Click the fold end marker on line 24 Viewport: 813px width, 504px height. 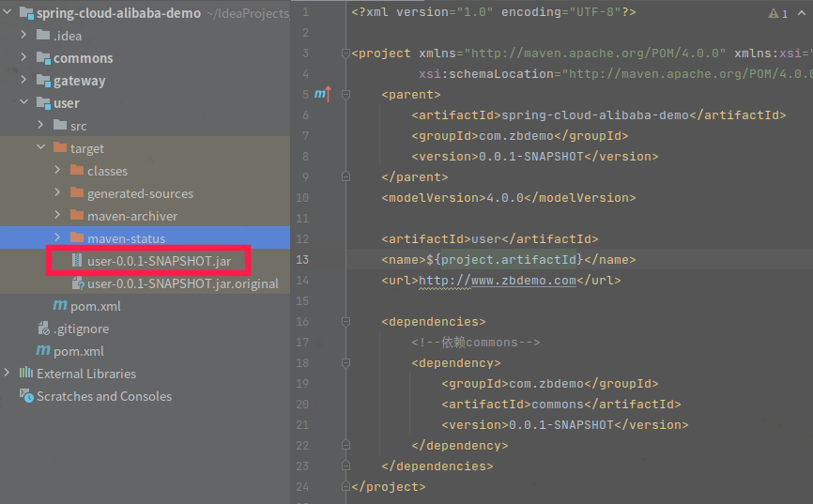345,486
